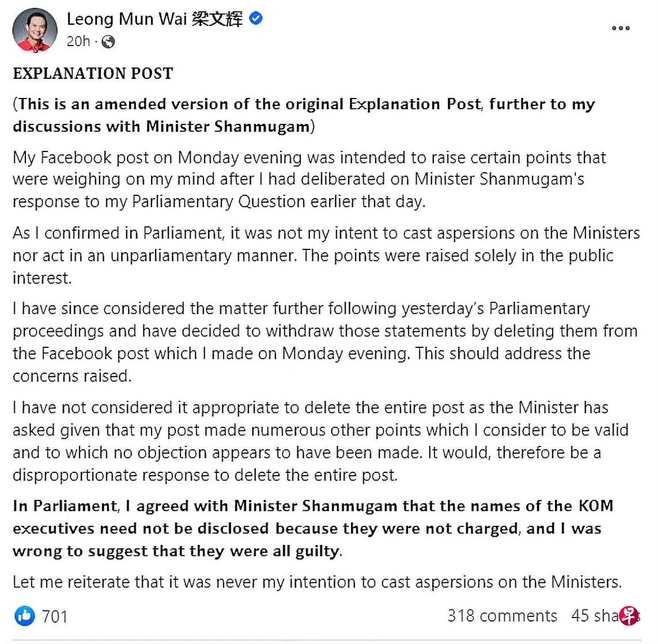Open the 318 comments link
This screenshot has height=644, width=657.
[x=502, y=616]
